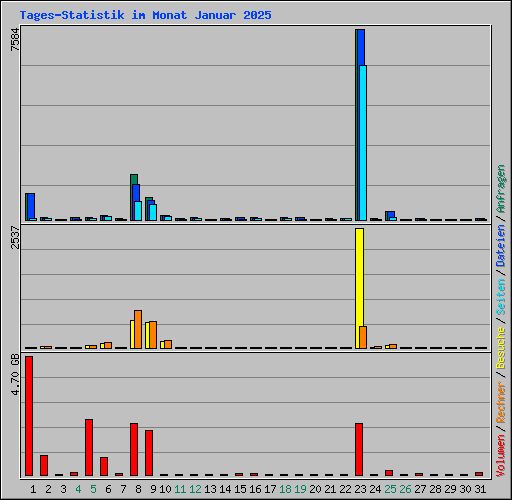This screenshot has height=500, width=512.
Task: Select the orange Rechner bar on day 8
Action: (138, 329)
